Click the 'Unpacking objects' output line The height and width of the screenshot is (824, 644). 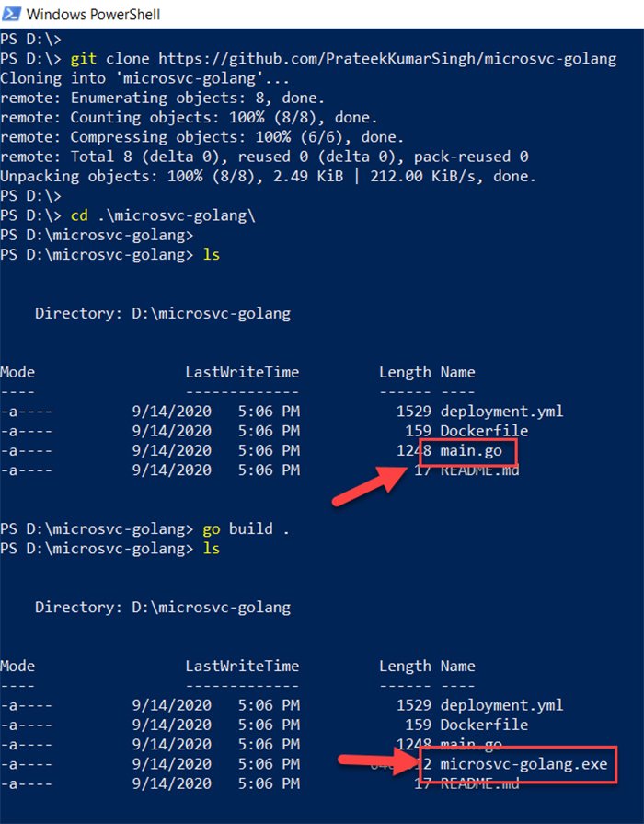[267, 176]
